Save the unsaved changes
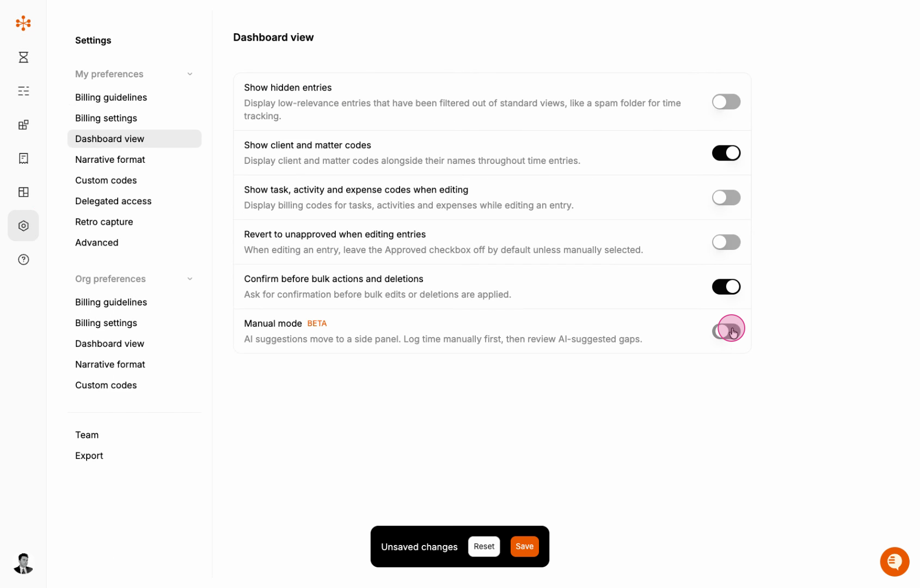Image resolution: width=920 pixels, height=588 pixels. [x=524, y=547]
